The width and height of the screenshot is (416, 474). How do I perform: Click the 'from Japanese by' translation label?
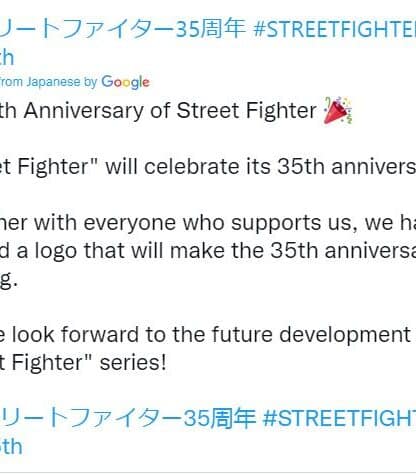pos(48,82)
